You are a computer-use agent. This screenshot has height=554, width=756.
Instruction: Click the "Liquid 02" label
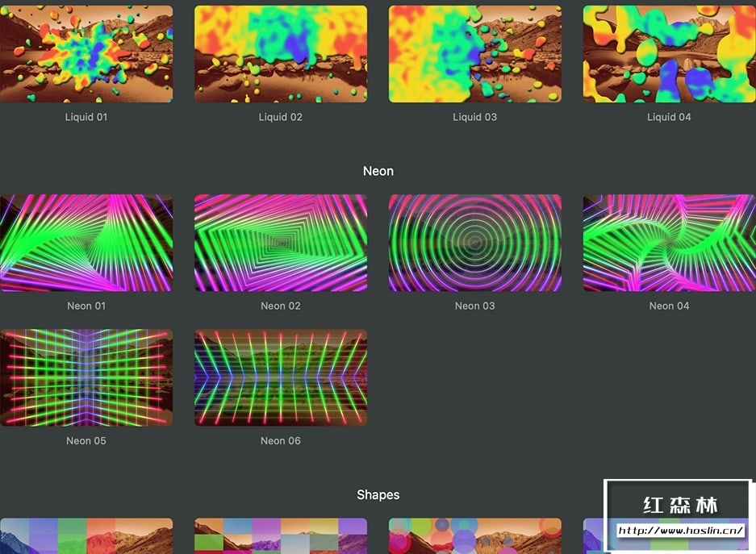(281, 117)
